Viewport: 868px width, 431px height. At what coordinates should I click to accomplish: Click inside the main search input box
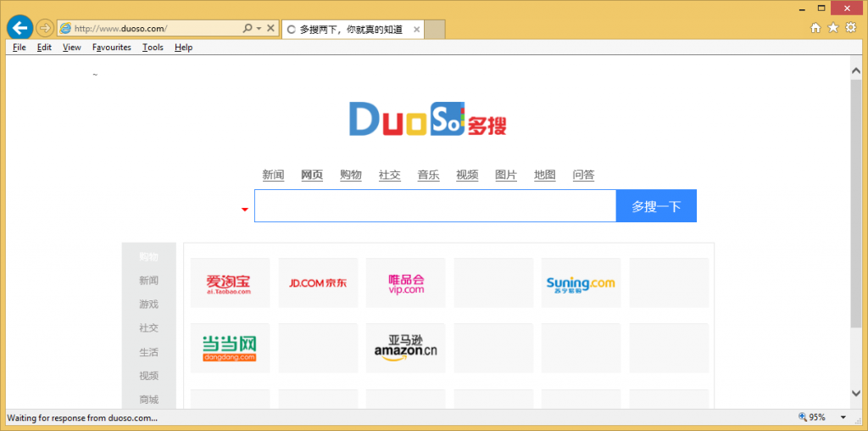click(434, 206)
